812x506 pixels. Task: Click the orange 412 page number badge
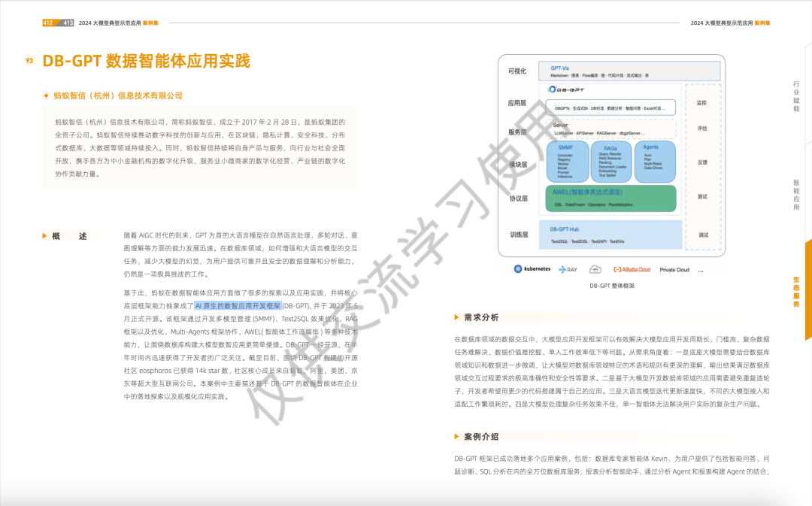click(x=48, y=23)
